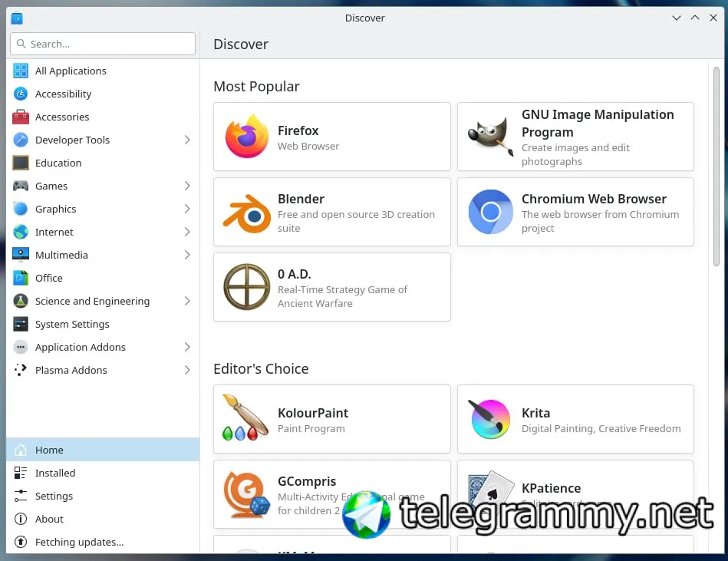Click the Science and Engineering flask icon

(x=21, y=301)
